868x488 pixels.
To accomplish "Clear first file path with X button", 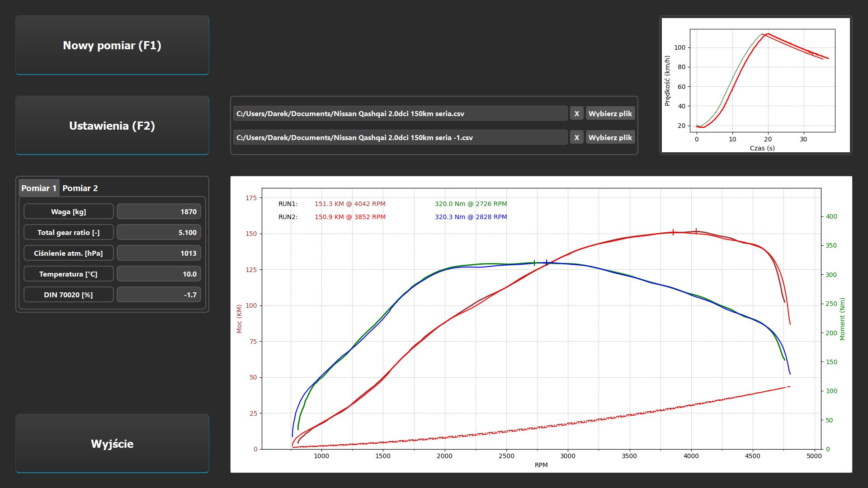I will [576, 113].
